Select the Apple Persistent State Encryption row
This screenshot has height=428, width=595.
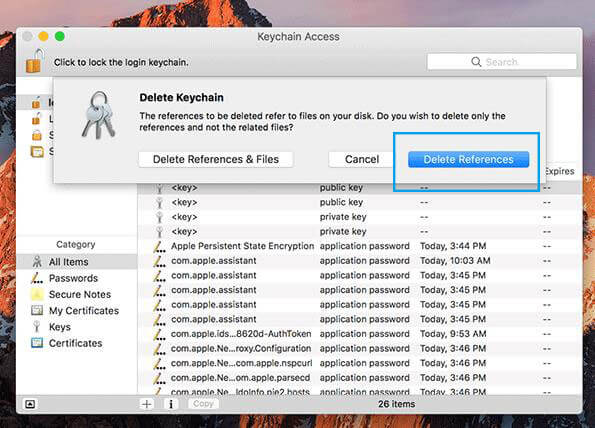click(359, 246)
